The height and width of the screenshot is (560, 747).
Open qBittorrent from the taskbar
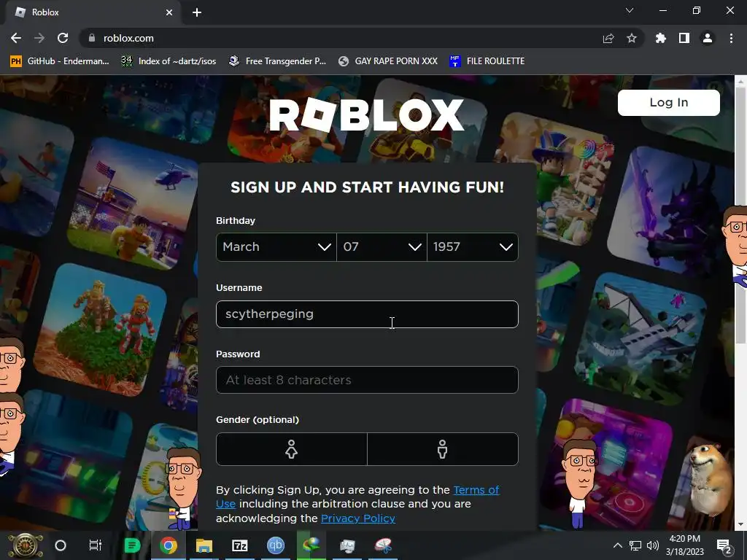pos(275,545)
